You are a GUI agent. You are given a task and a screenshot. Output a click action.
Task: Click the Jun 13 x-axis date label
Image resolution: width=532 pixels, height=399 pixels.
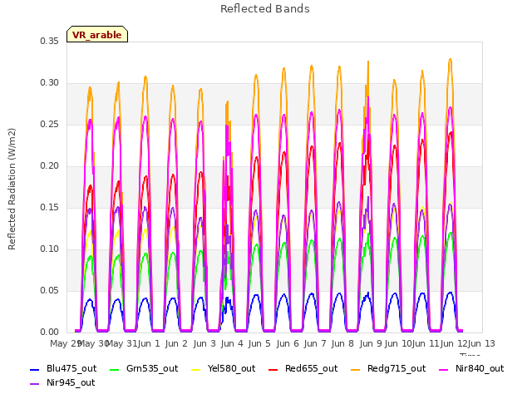tap(481, 343)
